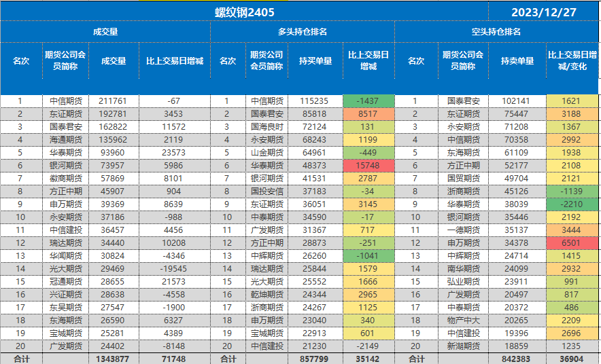
Task: Select the 冠通期货 cell
Action: 66,282
